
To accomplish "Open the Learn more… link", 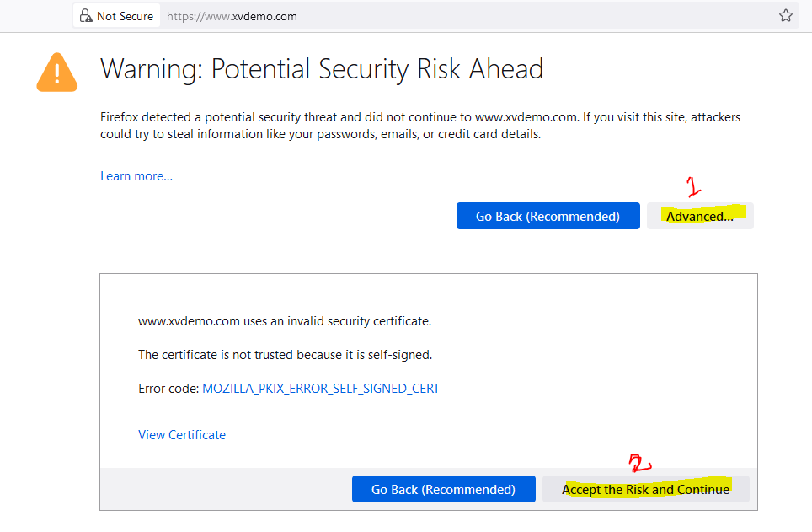I will click(136, 176).
